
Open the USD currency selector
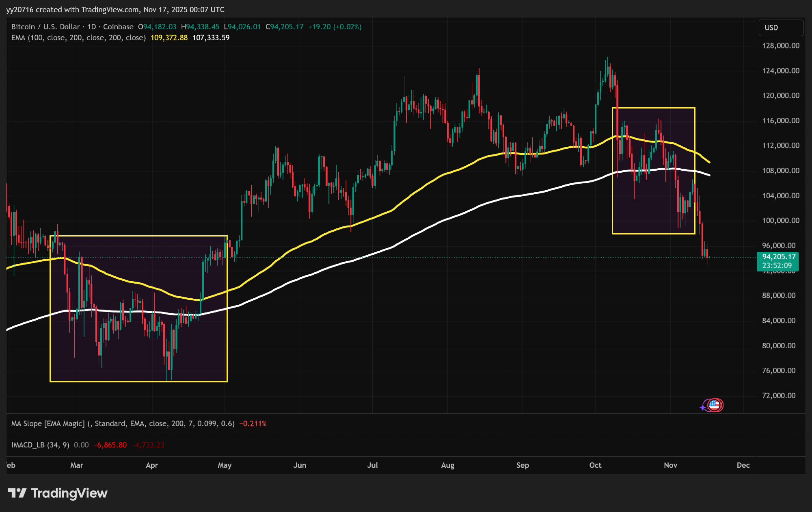coord(780,28)
